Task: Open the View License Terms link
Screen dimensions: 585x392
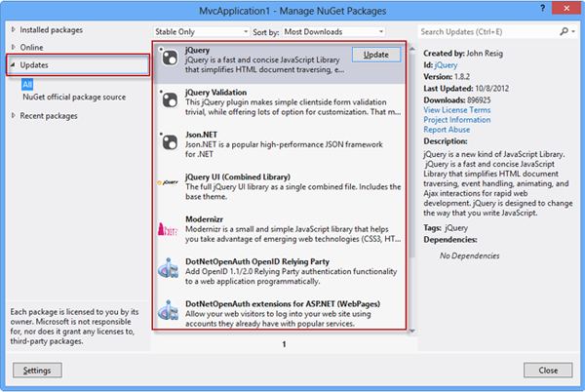Action: click(x=456, y=110)
